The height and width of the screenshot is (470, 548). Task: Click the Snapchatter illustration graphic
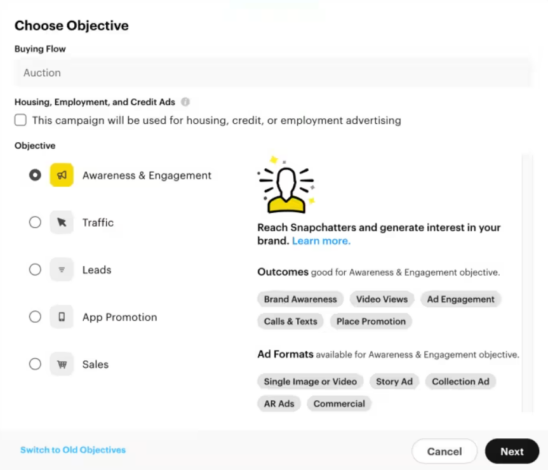[x=286, y=185]
